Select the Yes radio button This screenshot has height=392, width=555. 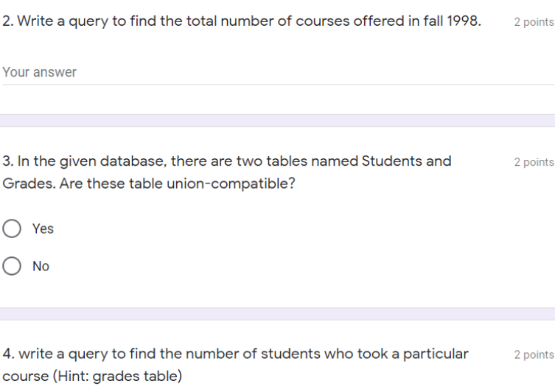[12, 228]
